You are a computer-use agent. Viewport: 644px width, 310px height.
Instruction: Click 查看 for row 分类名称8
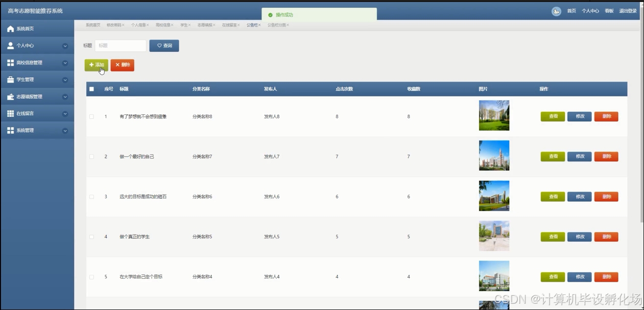coord(553,116)
